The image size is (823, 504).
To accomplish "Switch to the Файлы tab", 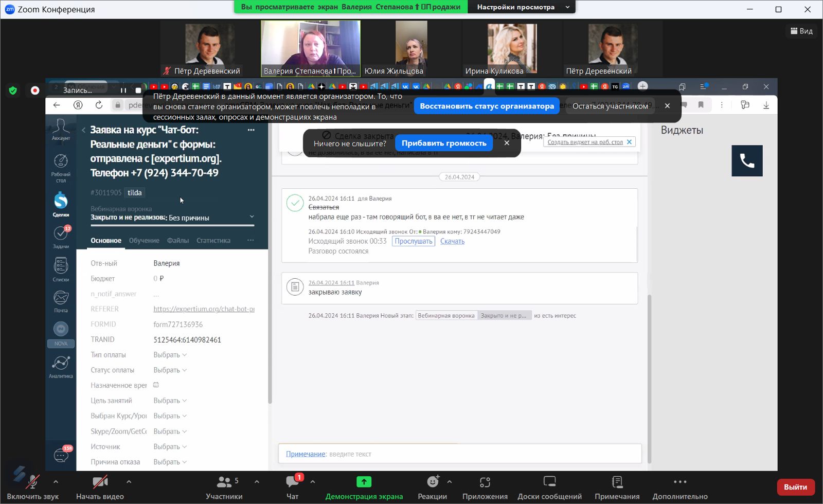I will (x=178, y=240).
